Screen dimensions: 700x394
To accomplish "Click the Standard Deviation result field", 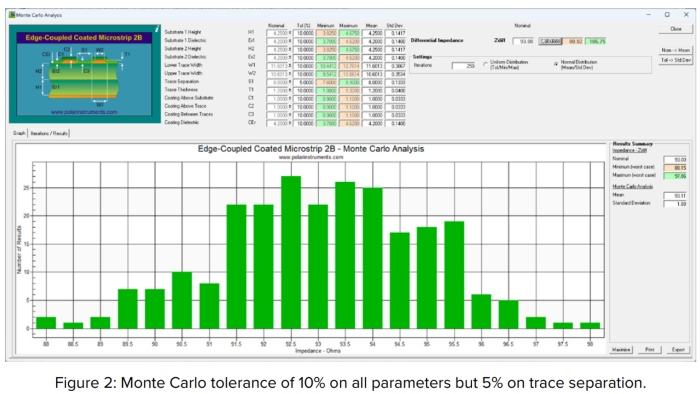I will pos(675,204).
